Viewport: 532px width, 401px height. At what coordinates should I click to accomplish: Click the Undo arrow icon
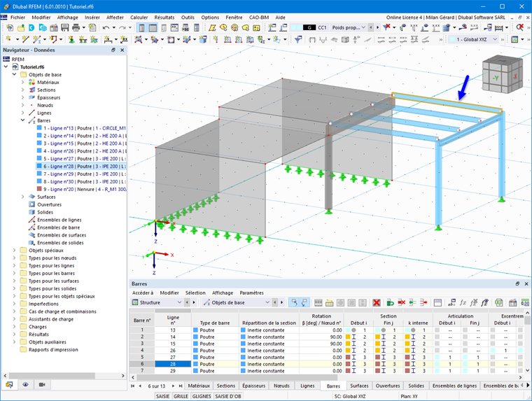[106, 27]
